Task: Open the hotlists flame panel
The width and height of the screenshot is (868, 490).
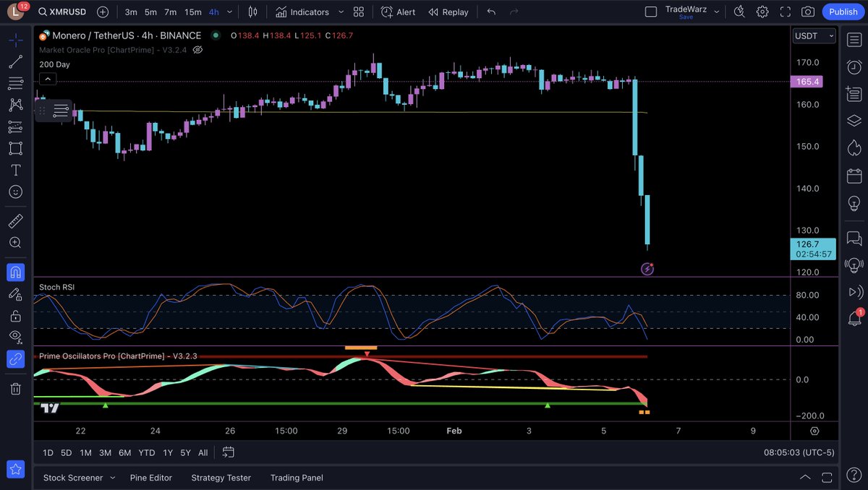Action: pos(854,148)
